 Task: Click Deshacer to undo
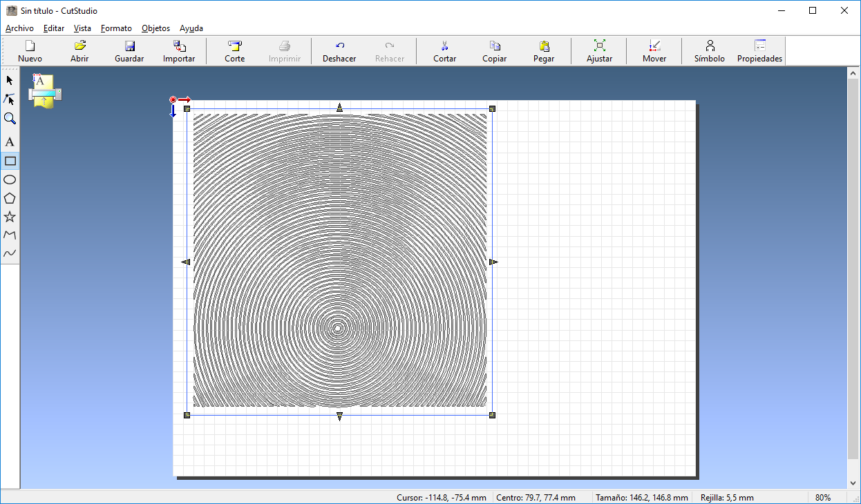pos(339,51)
